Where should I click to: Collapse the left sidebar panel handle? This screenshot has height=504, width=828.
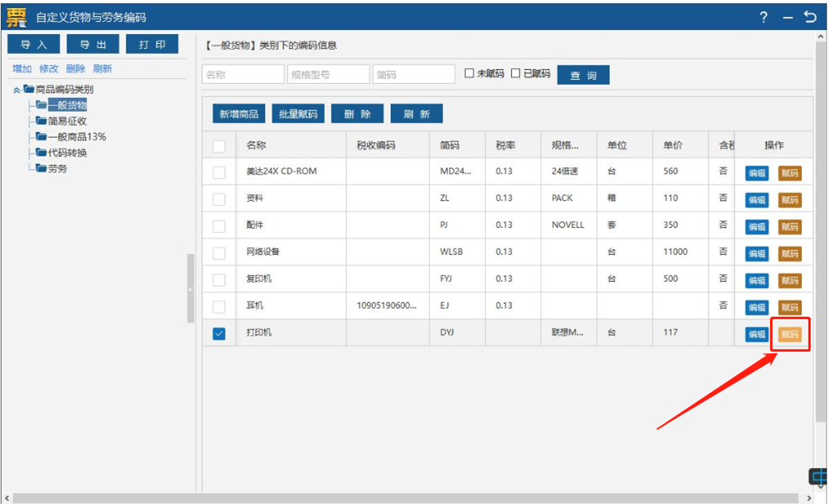pos(191,288)
